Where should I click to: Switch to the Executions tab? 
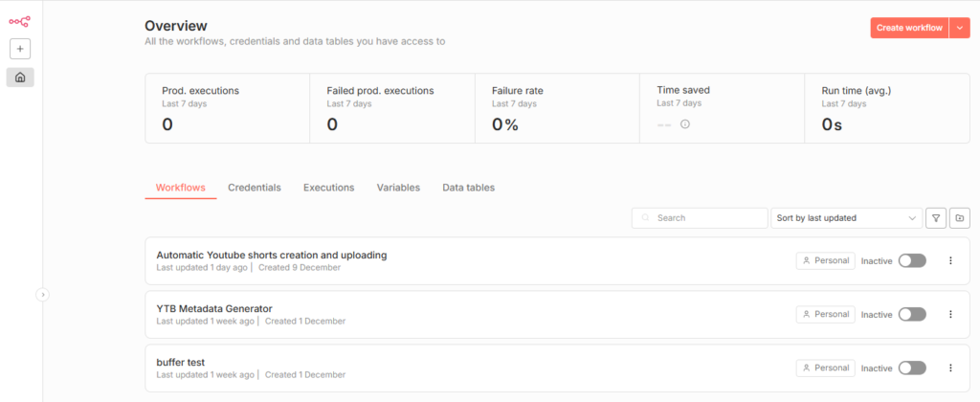[328, 188]
